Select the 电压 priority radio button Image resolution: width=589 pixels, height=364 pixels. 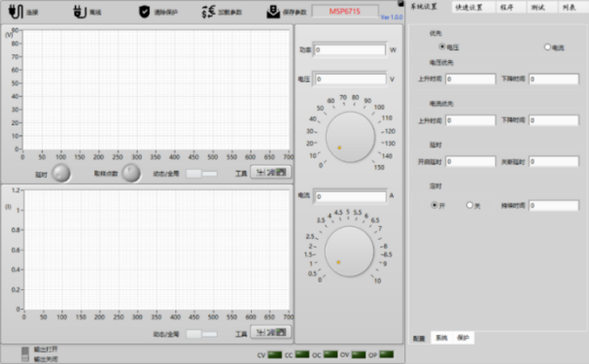click(x=442, y=47)
